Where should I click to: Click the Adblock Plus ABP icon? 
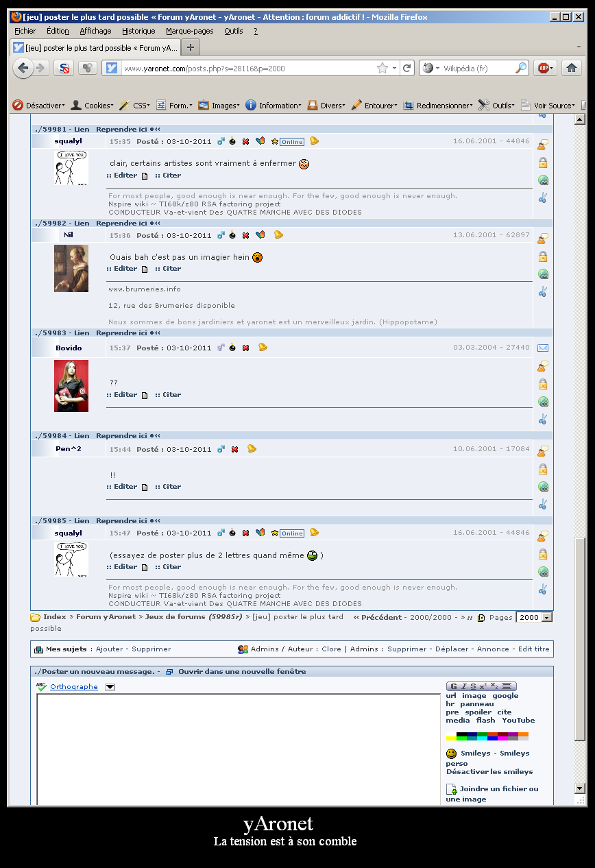(x=543, y=68)
